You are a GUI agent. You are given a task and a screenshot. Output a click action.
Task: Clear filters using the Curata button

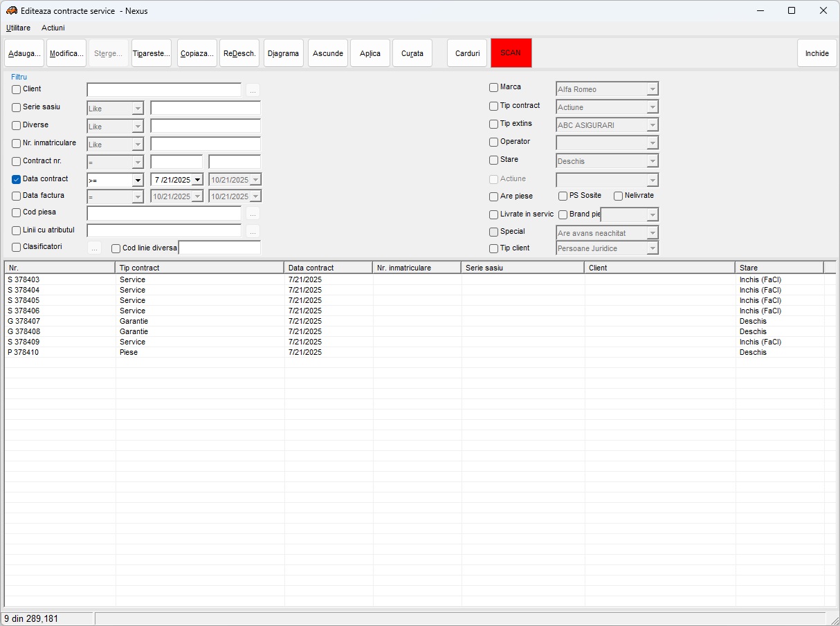[x=412, y=53]
